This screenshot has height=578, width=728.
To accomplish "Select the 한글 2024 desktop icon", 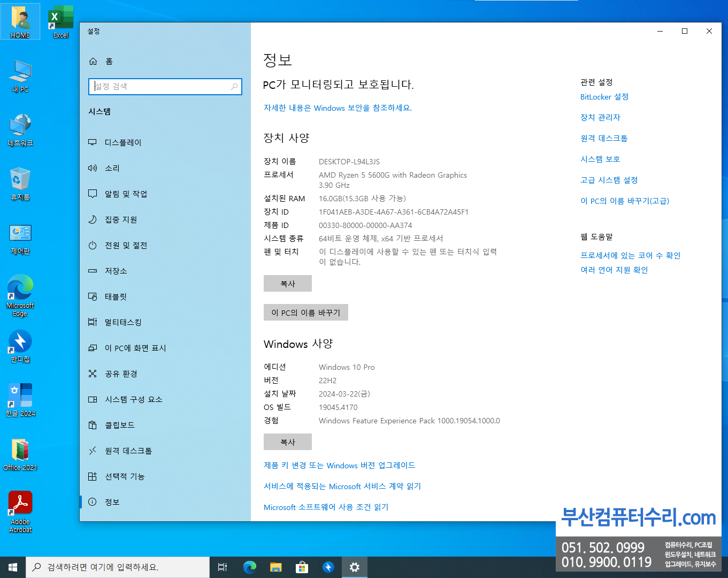I will (x=20, y=400).
